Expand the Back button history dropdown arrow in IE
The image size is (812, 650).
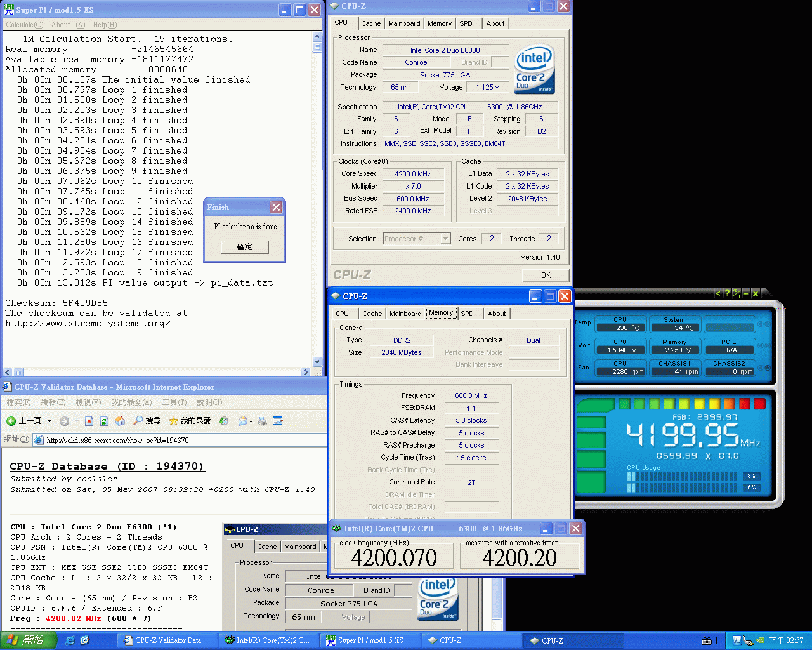pyautogui.click(x=49, y=421)
